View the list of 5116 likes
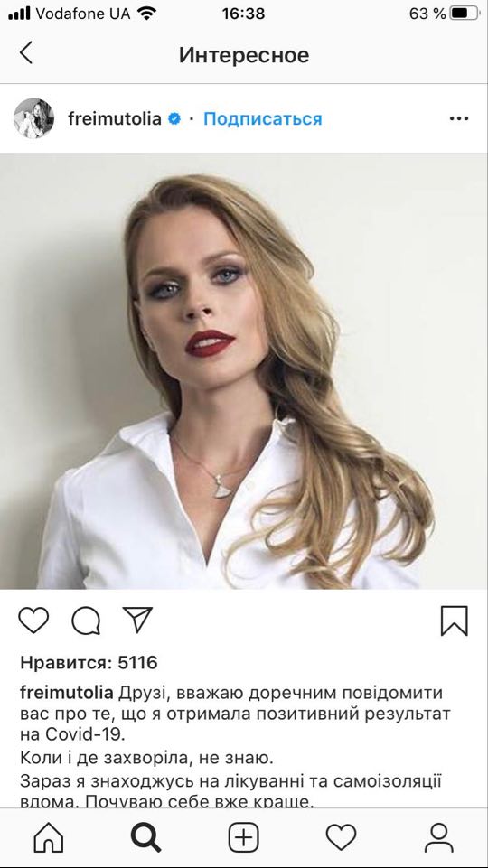The height and width of the screenshot is (868, 488). (89, 663)
